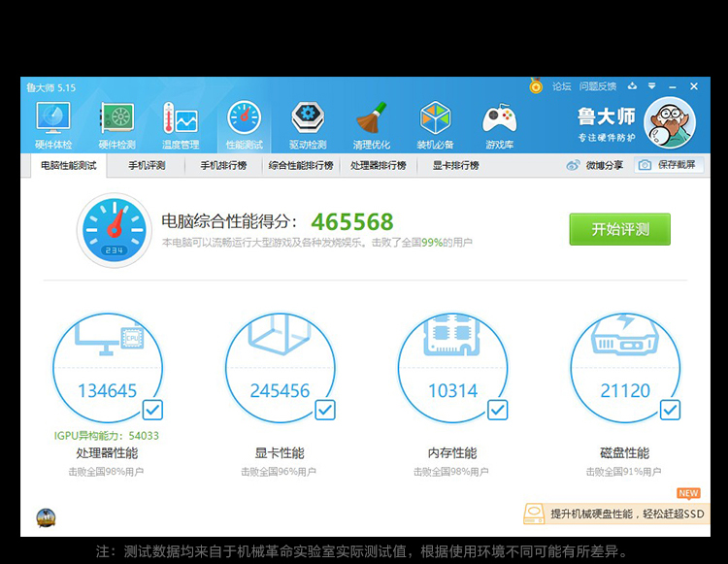Uncheck the 处理器性能 test checkbox
Viewport: 728px width, 564px height.
pyautogui.click(x=152, y=410)
